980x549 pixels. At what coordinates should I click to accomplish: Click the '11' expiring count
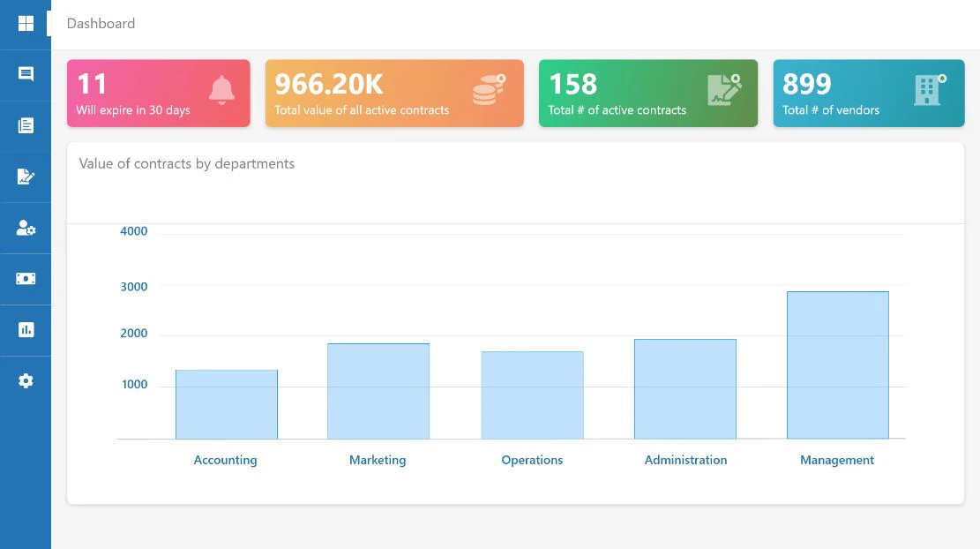click(92, 85)
